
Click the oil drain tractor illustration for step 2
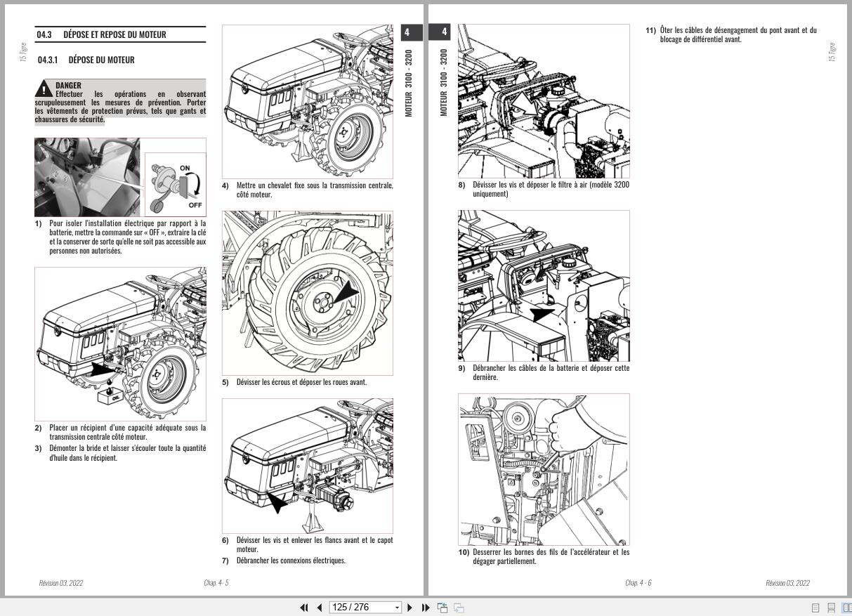[x=121, y=343]
